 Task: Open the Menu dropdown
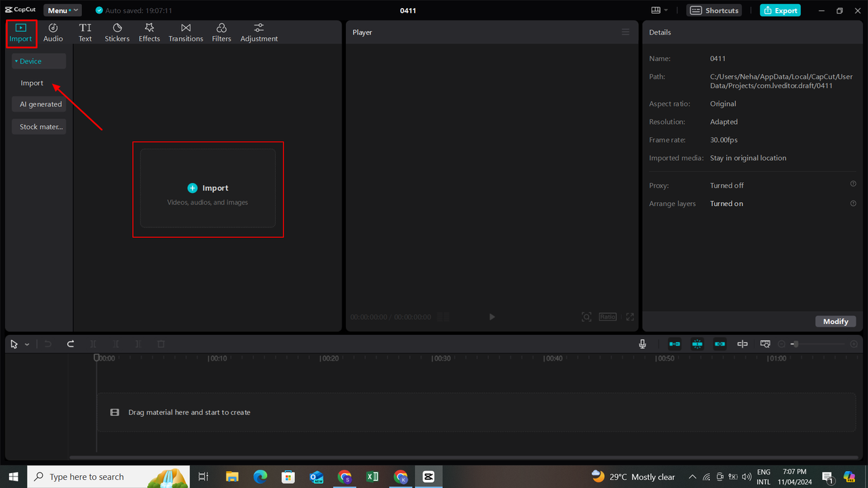pyautogui.click(x=62, y=9)
